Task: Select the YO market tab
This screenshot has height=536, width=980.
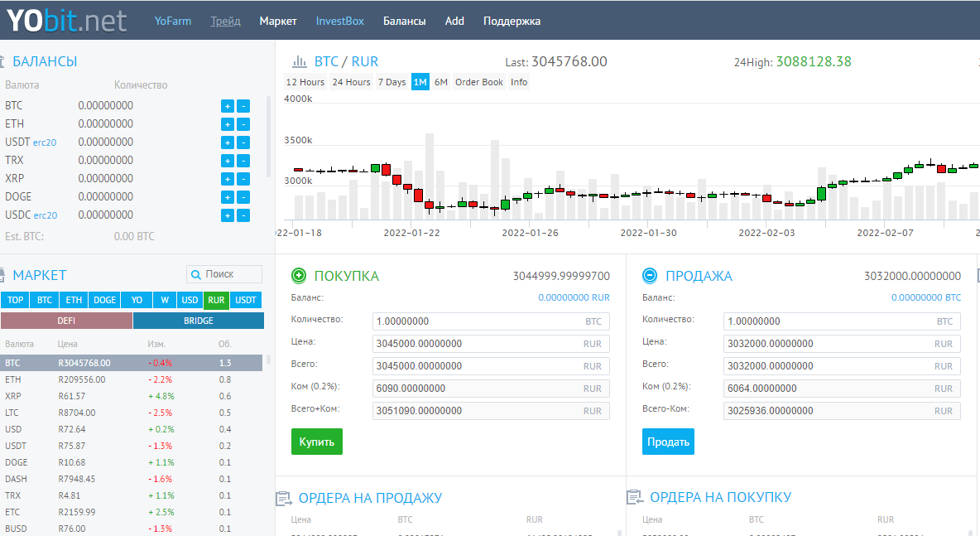Action: [137, 300]
